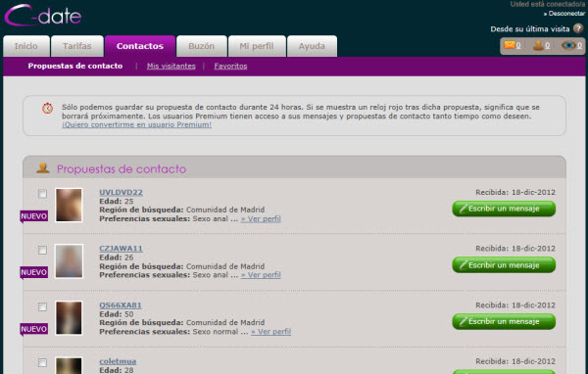Open the Ayuda tab
Screen dimensions: 588x374
[312, 46]
